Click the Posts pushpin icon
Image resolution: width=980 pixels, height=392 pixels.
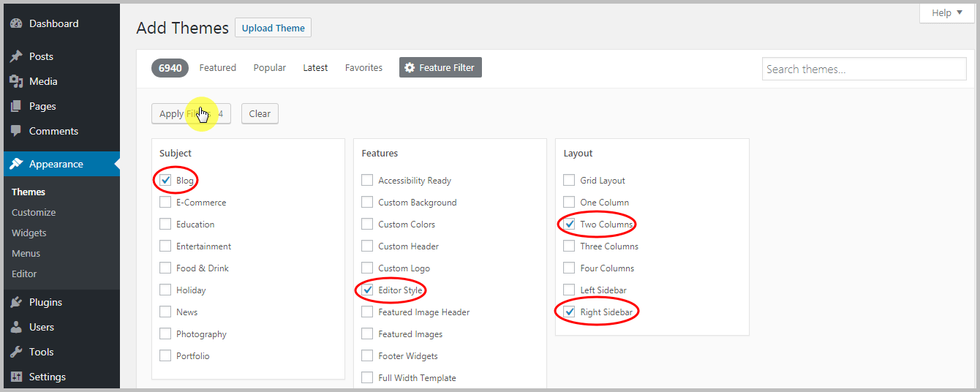point(16,56)
